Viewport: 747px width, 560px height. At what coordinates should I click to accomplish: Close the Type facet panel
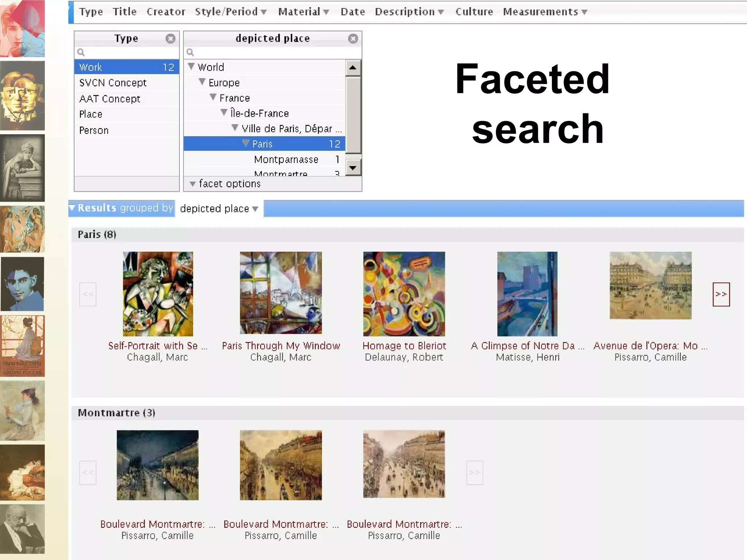click(x=170, y=39)
